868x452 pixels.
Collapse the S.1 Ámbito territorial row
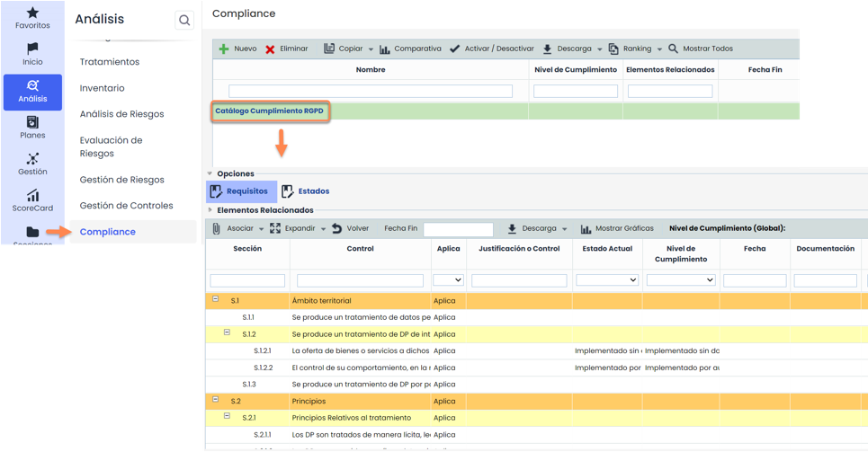215,299
